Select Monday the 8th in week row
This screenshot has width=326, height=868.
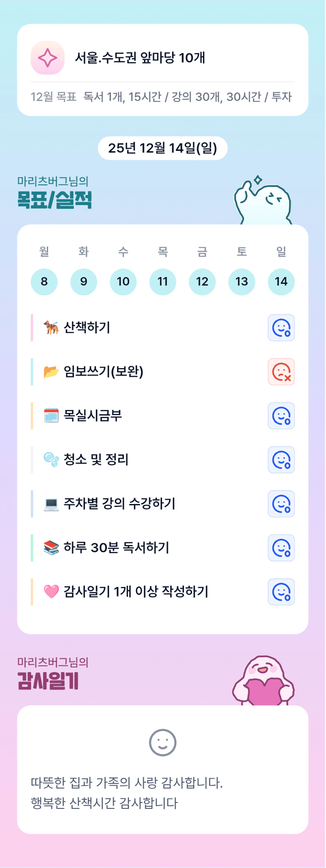44,281
